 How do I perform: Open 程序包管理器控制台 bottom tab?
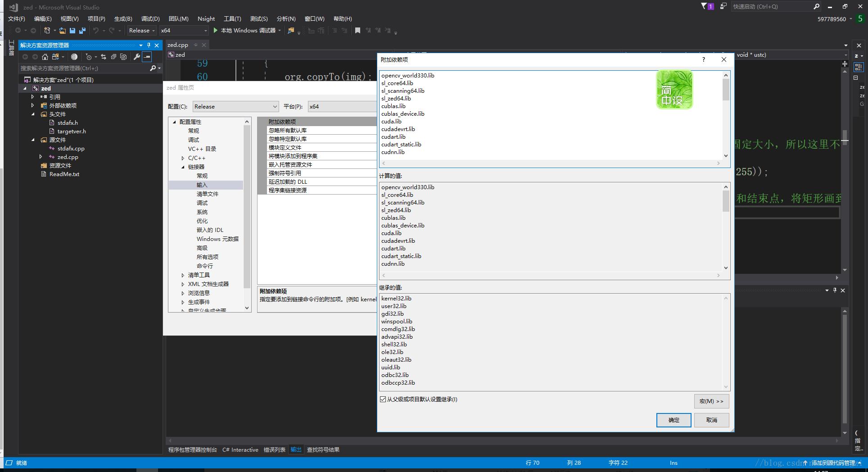point(193,450)
